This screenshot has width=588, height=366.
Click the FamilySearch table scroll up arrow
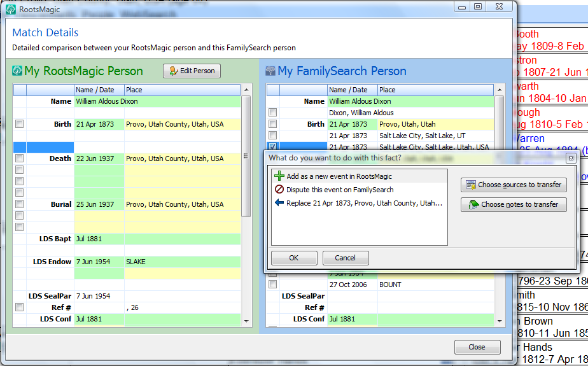point(499,90)
